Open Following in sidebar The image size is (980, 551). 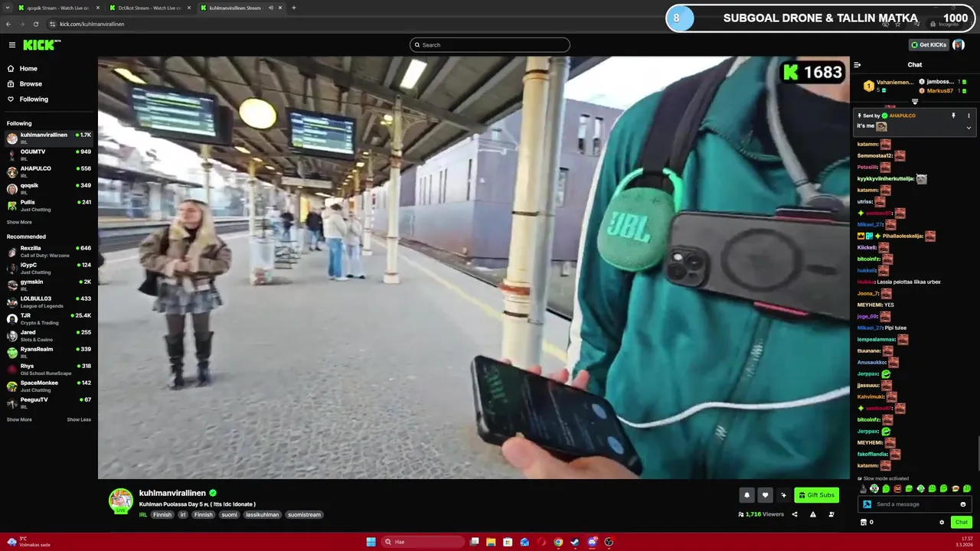point(34,99)
